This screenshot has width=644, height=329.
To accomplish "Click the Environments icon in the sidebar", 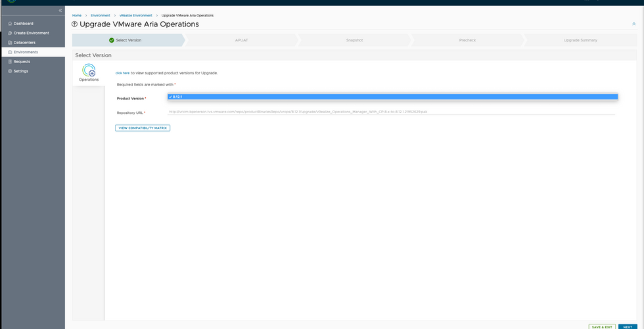I will (x=10, y=52).
